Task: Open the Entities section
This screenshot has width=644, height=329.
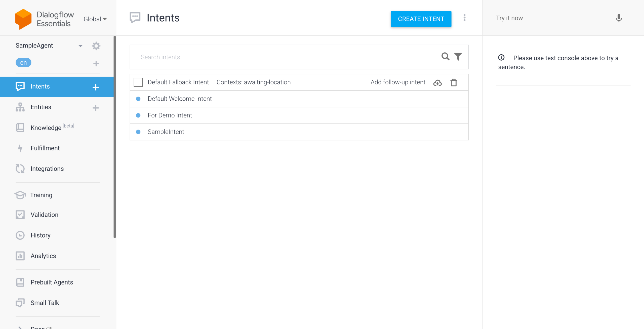Action: (x=41, y=107)
